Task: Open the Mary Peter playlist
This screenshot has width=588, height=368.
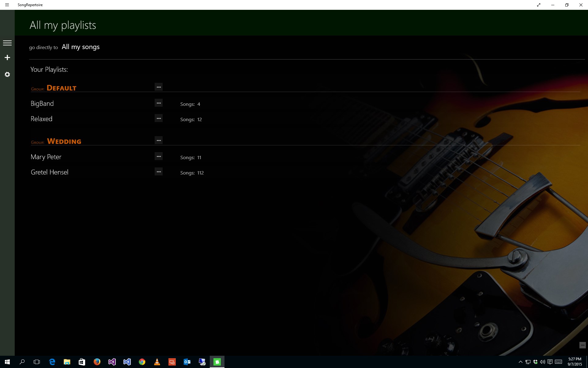Action: pos(46,157)
